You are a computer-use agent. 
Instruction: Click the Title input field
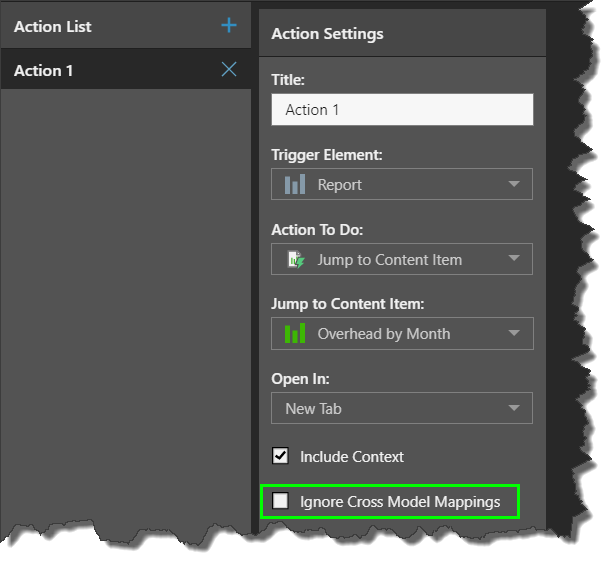coord(402,110)
